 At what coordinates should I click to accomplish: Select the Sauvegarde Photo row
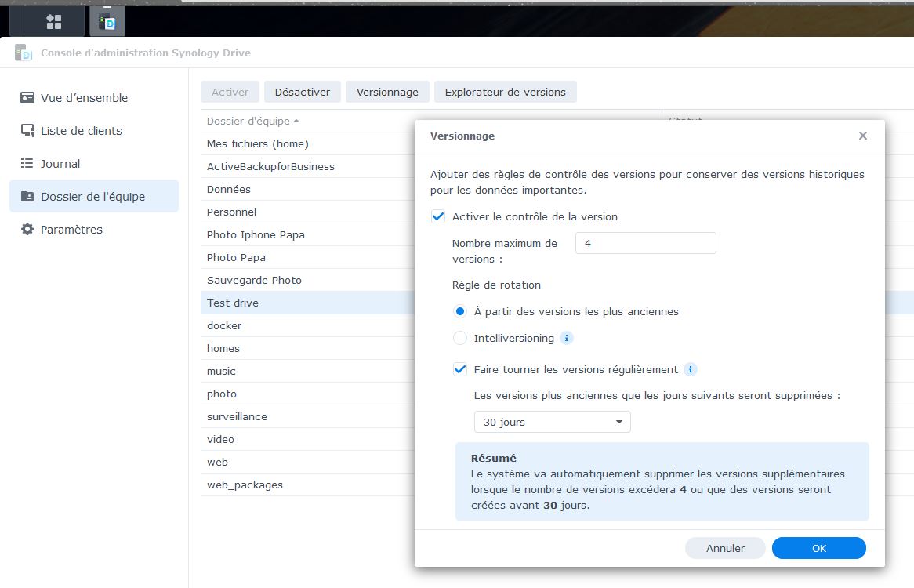(x=308, y=281)
